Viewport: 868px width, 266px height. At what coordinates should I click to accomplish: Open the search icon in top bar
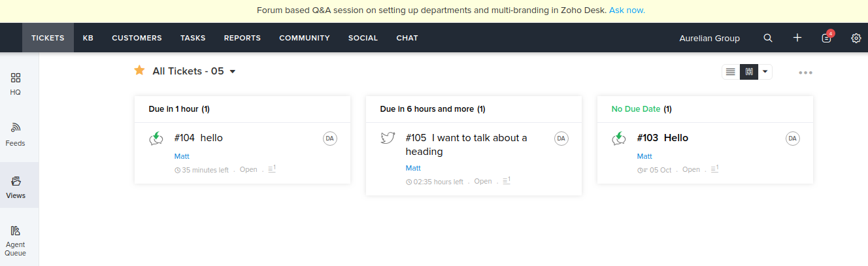pos(768,38)
